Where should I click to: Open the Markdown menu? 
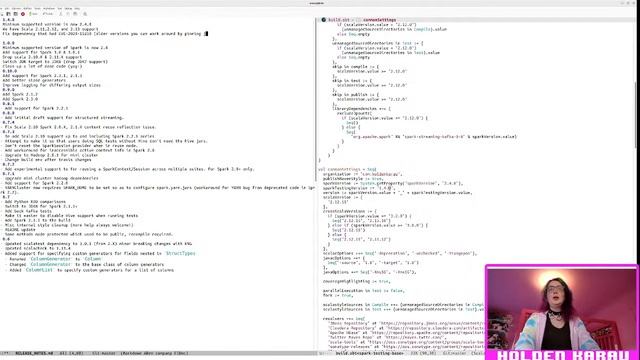pyautogui.click(x=49, y=9)
